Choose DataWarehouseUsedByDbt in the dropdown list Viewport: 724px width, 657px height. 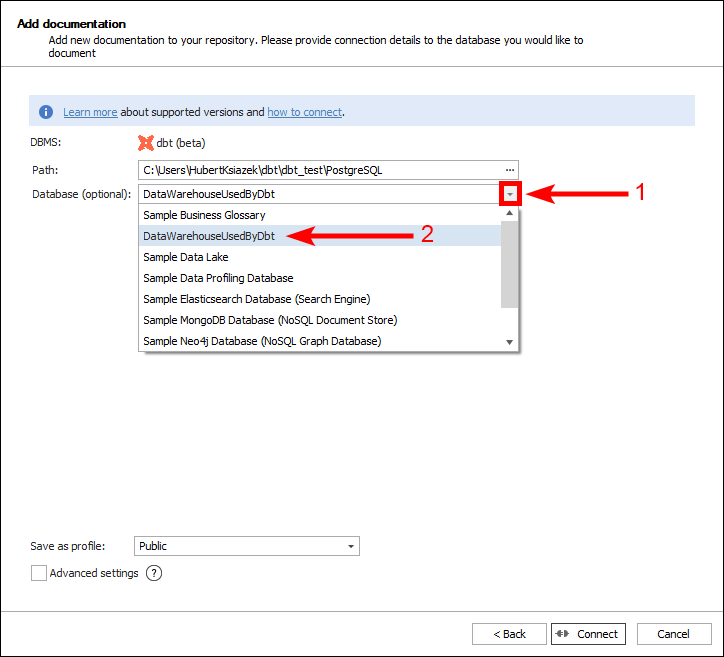pos(208,236)
